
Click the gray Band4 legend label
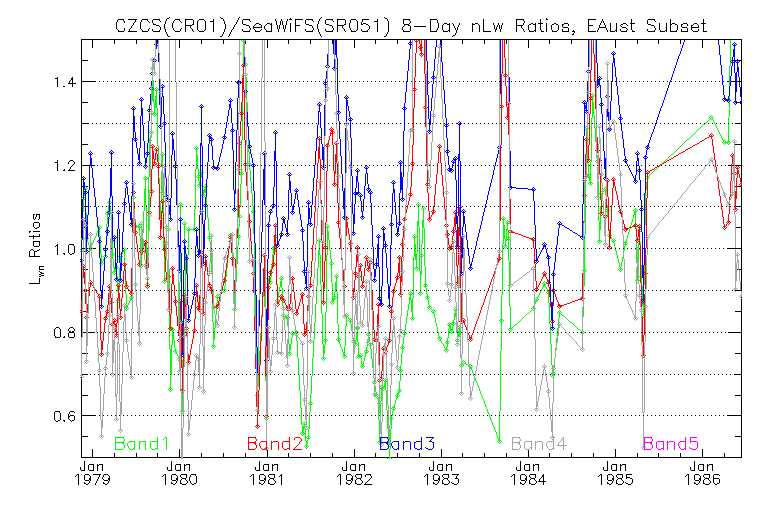(x=539, y=444)
